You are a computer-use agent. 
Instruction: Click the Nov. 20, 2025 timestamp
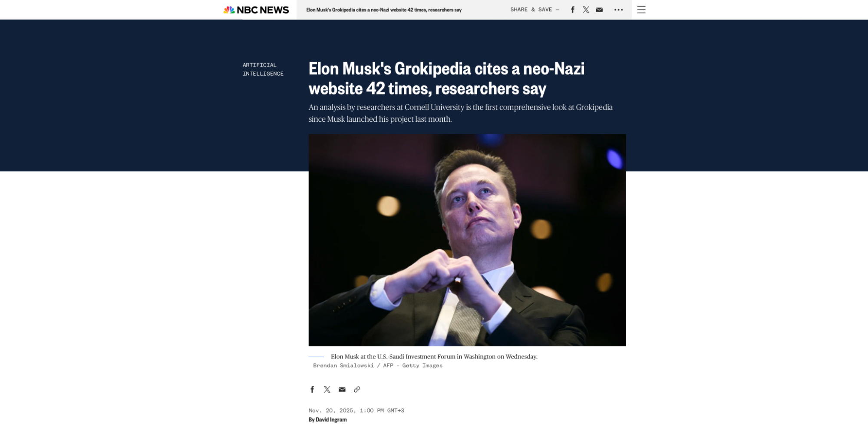(x=356, y=410)
